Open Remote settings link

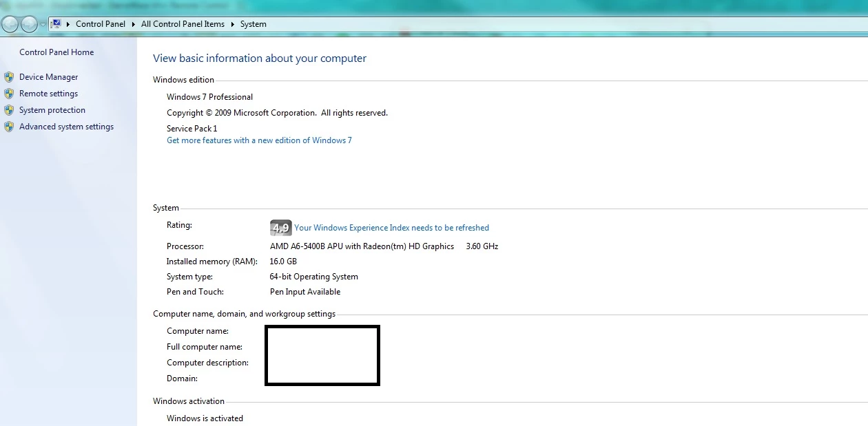48,94
